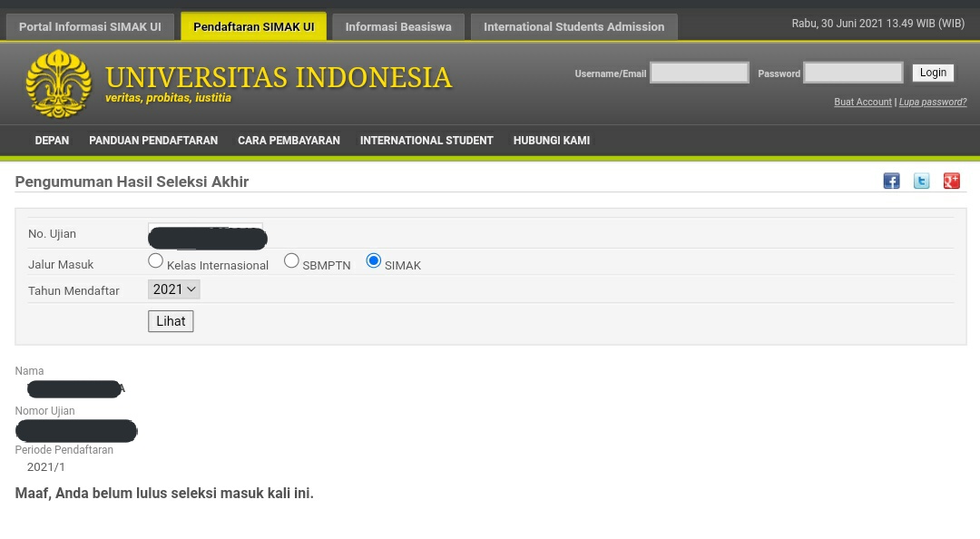Open the CARA PEMBAYARAN page
Viewport: 980px width, 539px height.
[x=289, y=141]
